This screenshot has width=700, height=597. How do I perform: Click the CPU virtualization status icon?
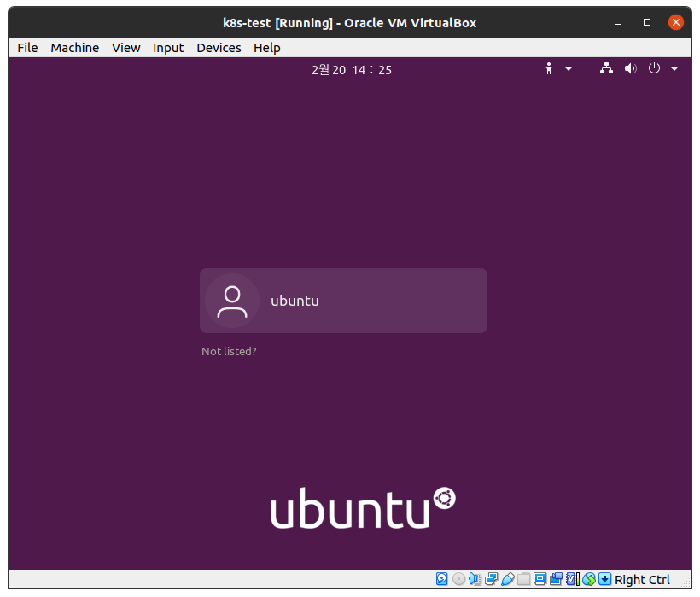[573, 579]
